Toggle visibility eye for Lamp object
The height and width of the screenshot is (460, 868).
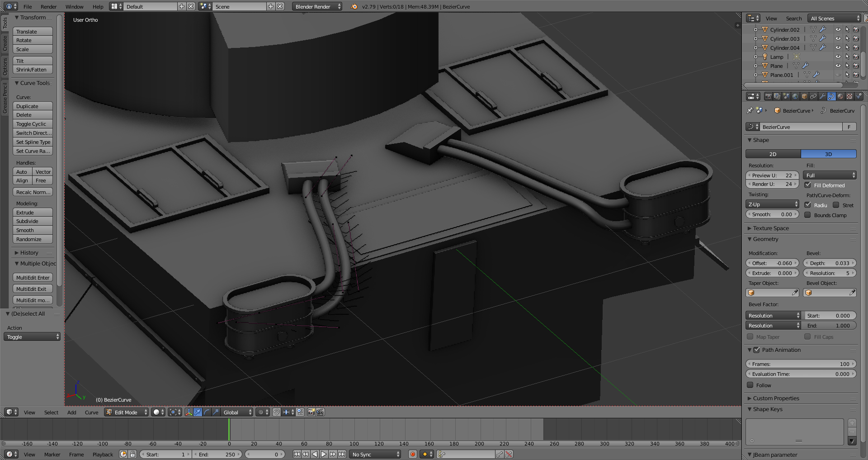838,57
